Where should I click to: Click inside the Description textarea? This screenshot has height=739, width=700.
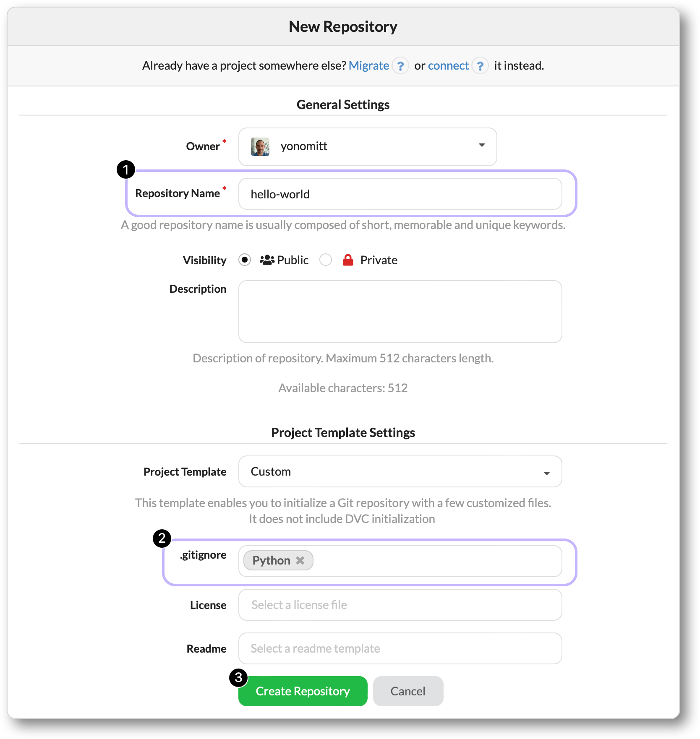[x=400, y=311]
